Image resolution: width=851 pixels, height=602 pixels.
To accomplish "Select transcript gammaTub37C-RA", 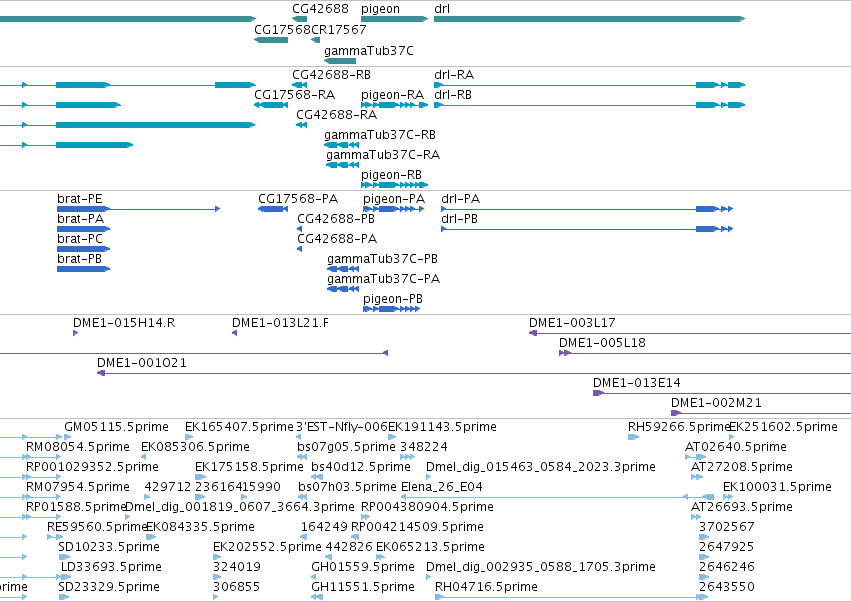I will point(383,155).
